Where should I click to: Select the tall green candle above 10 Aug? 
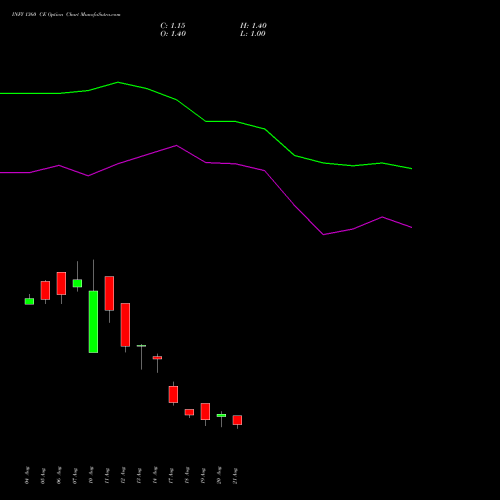coord(93,322)
